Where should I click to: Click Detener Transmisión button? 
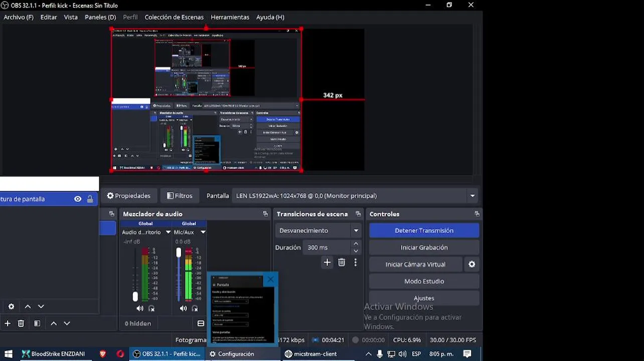(x=424, y=231)
